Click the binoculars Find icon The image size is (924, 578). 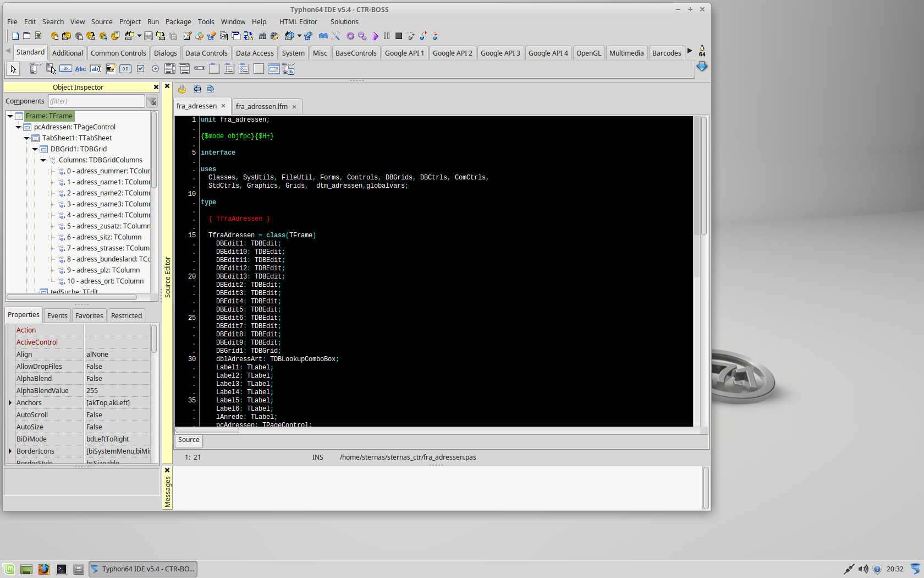262,36
